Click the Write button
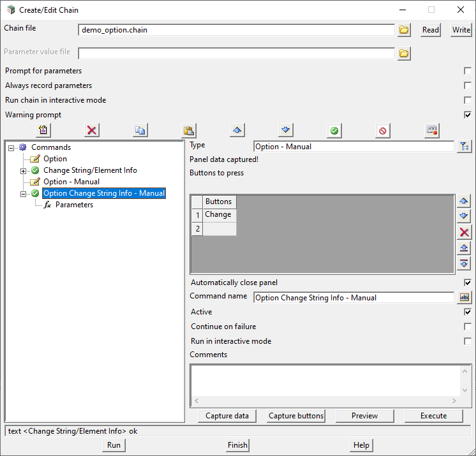476x456 pixels. coord(461,30)
